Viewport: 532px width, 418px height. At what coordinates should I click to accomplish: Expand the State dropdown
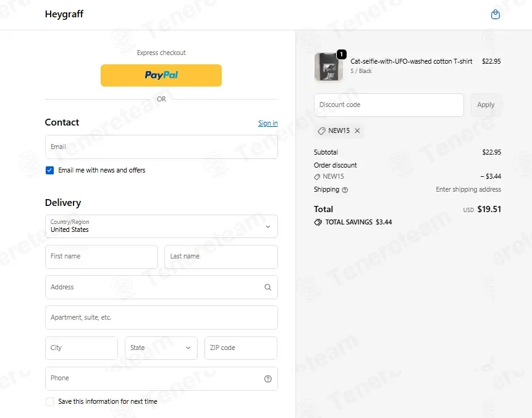[x=161, y=348]
